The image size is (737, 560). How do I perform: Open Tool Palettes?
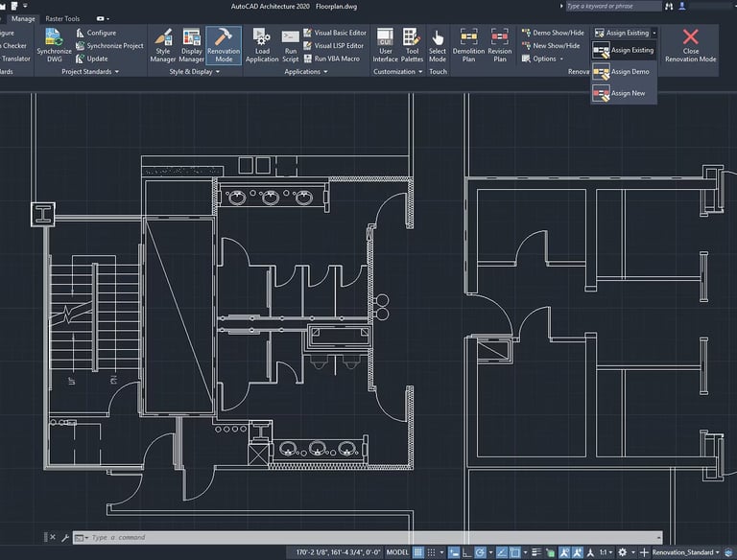[x=412, y=45]
